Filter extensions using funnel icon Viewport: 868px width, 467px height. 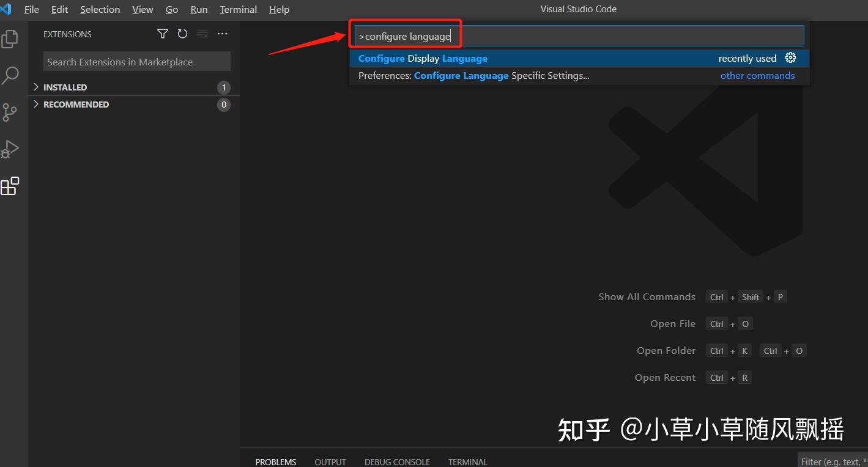(x=162, y=34)
